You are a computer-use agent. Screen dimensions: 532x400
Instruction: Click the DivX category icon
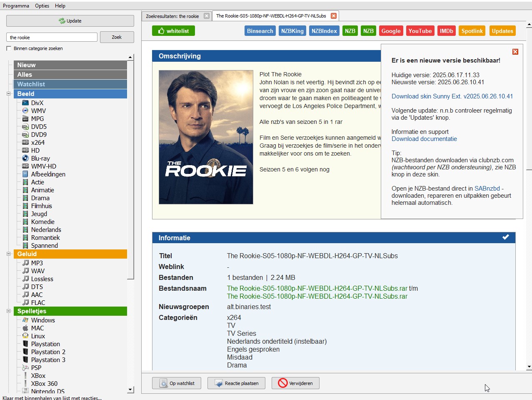(x=25, y=103)
